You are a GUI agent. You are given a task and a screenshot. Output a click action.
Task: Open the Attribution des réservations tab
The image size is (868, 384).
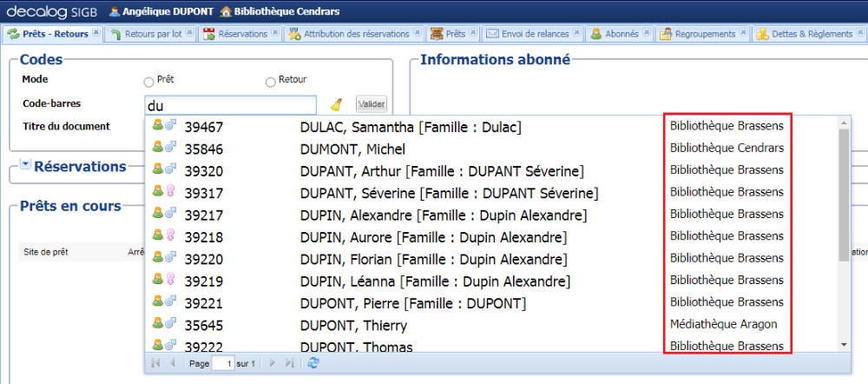tap(357, 34)
